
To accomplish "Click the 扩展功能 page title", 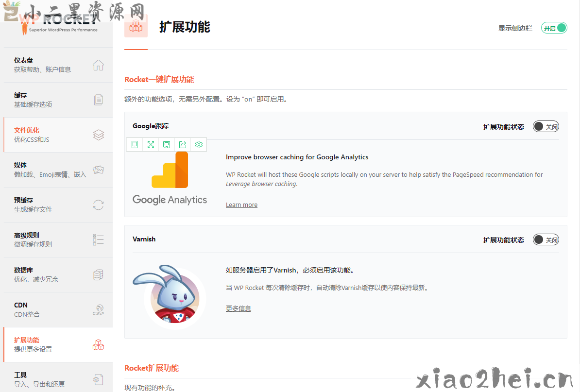I will click(185, 27).
